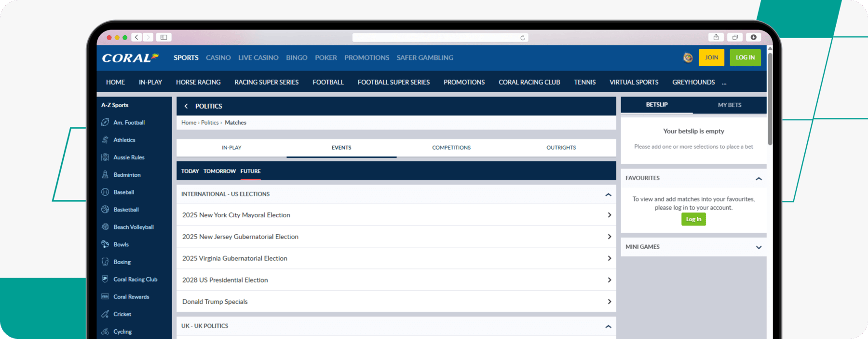This screenshot has height=339, width=868.
Task: Click the browser share icon
Action: click(x=716, y=37)
